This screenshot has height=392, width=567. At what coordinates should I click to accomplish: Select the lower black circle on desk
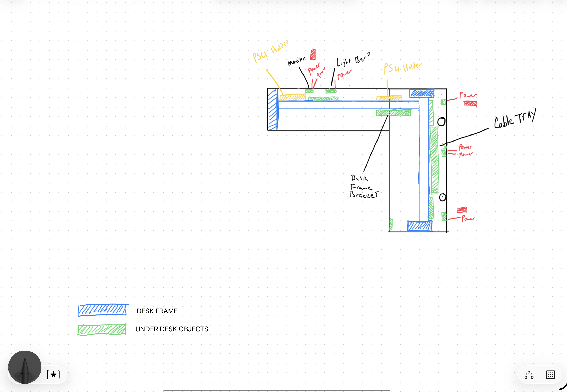pyautogui.click(x=442, y=197)
